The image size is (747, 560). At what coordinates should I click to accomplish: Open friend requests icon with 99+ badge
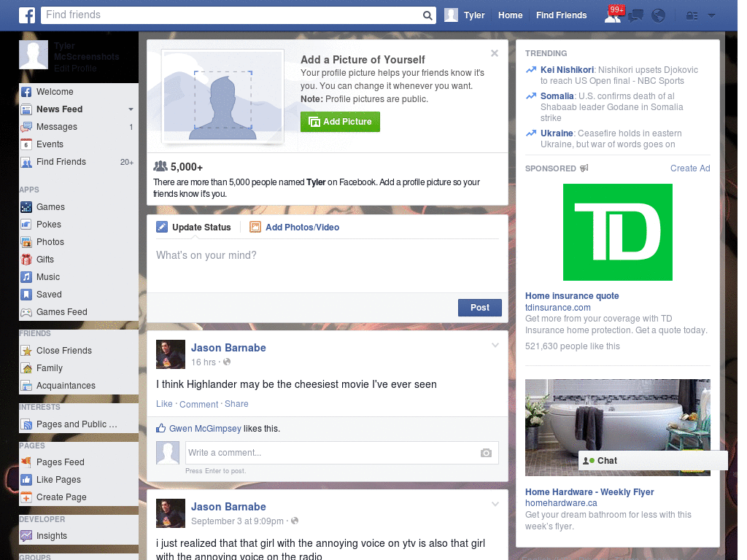(x=614, y=15)
